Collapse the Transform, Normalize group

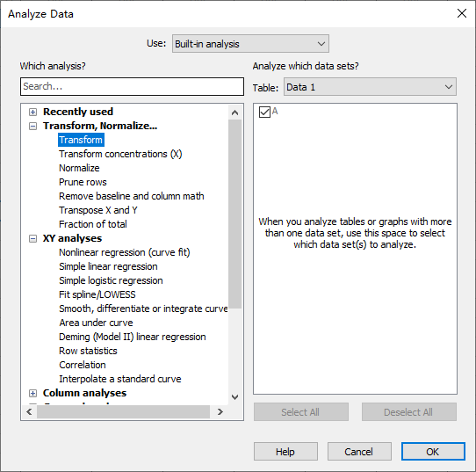[x=32, y=126]
